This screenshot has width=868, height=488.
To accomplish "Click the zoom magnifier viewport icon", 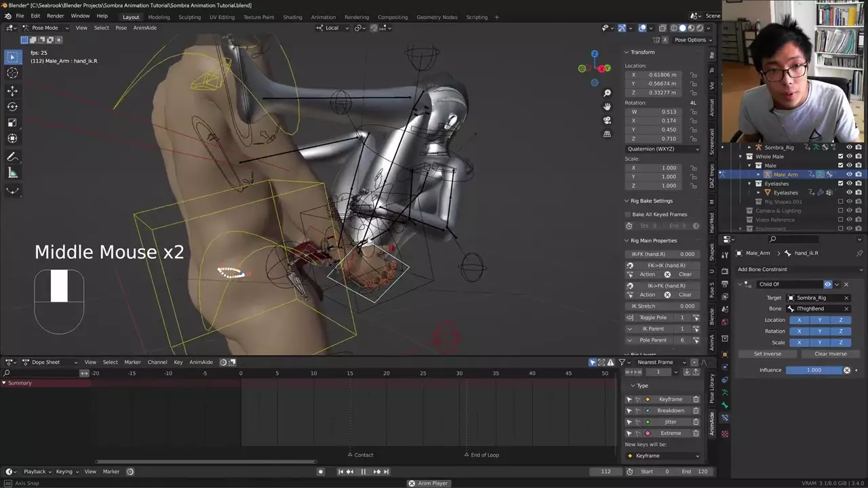I will coord(607,93).
